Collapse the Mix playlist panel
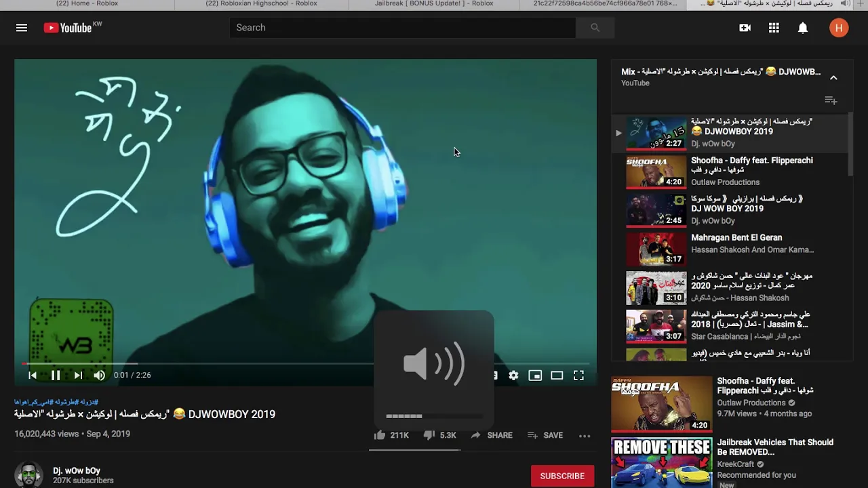The image size is (868, 488). [x=833, y=77]
